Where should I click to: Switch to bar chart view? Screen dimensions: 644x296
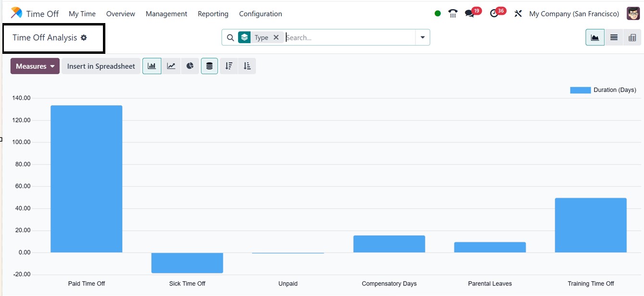(x=152, y=66)
